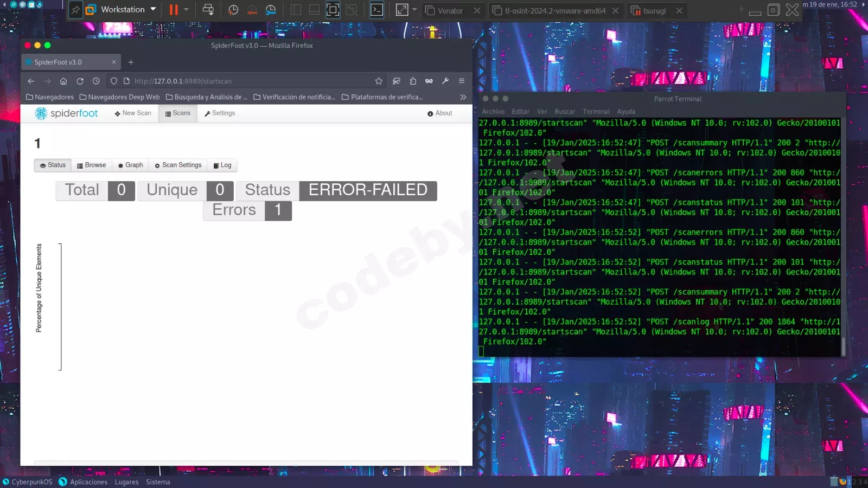Click the SpiderFoot logo to go home
This screenshot has height=488, width=868.
65,113
